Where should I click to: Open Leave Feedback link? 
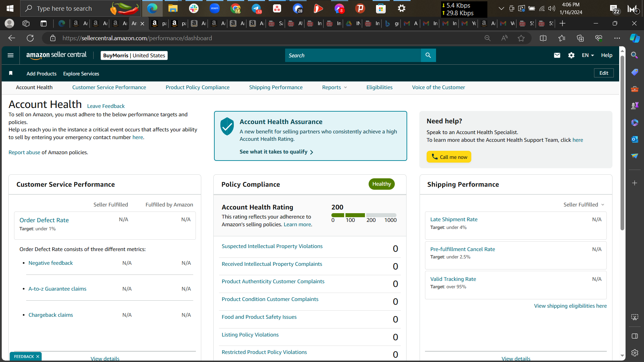point(106,106)
